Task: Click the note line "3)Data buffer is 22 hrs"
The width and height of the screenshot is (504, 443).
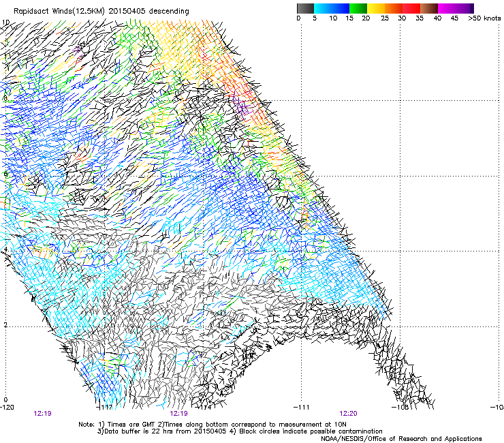Action: tap(240, 431)
